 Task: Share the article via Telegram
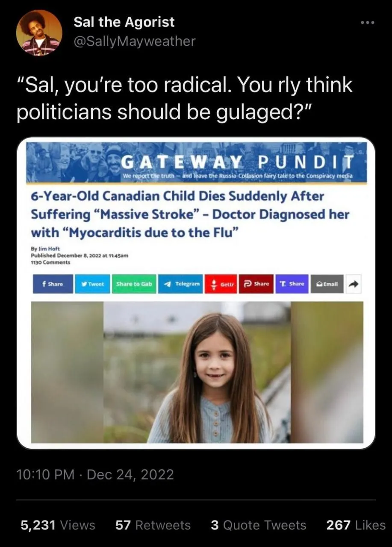pos(180,284)
